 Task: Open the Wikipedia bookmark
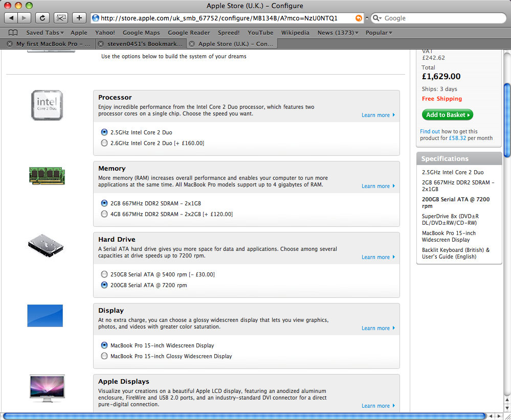click(295, 33)
